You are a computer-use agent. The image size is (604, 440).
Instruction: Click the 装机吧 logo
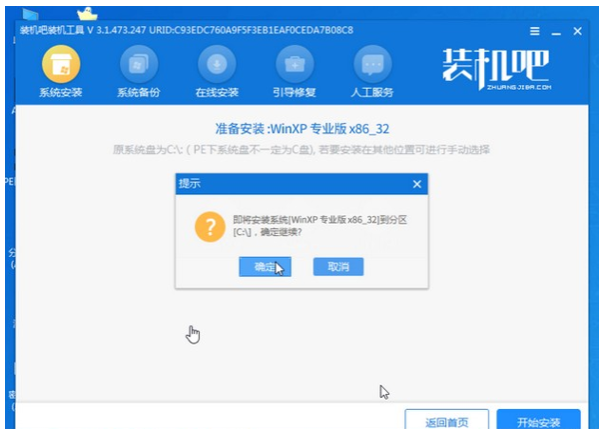(496, 69)
